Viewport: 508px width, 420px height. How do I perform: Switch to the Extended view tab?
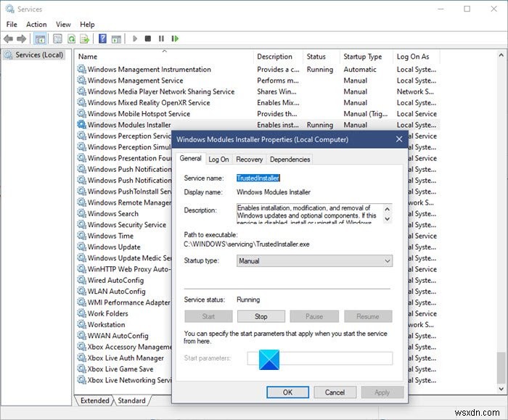(x=94, y=400)
